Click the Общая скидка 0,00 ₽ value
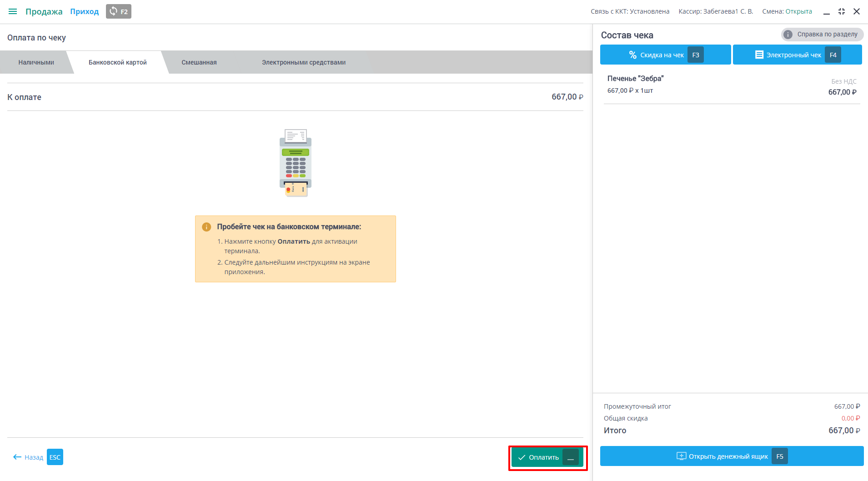 [x=851, y=418]
